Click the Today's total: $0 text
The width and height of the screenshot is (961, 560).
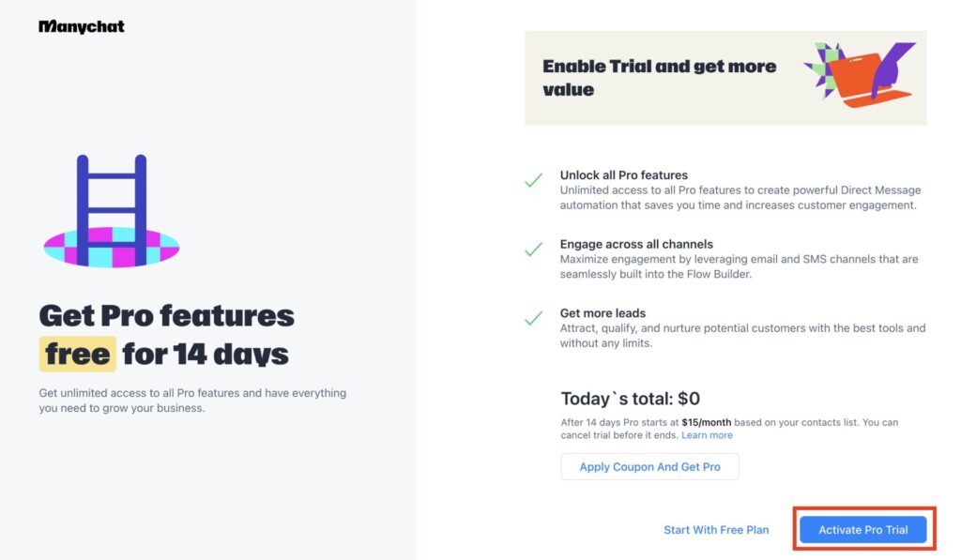[630, 399]
